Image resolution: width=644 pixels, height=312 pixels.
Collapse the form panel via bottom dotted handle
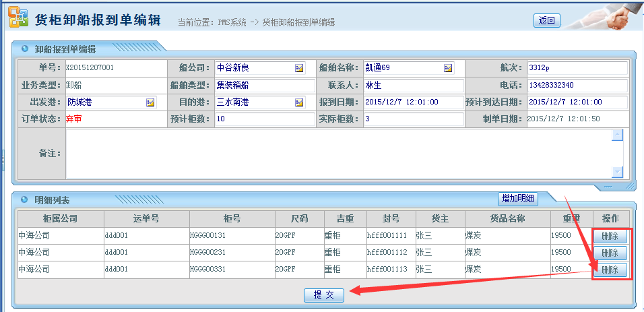point(608,187)
